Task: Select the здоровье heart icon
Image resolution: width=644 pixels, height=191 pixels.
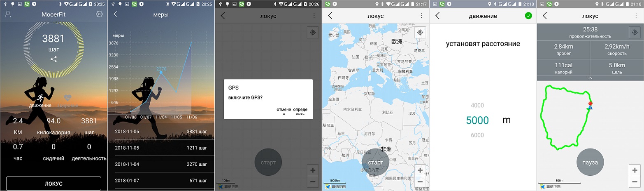Action: tap(68, 98)
